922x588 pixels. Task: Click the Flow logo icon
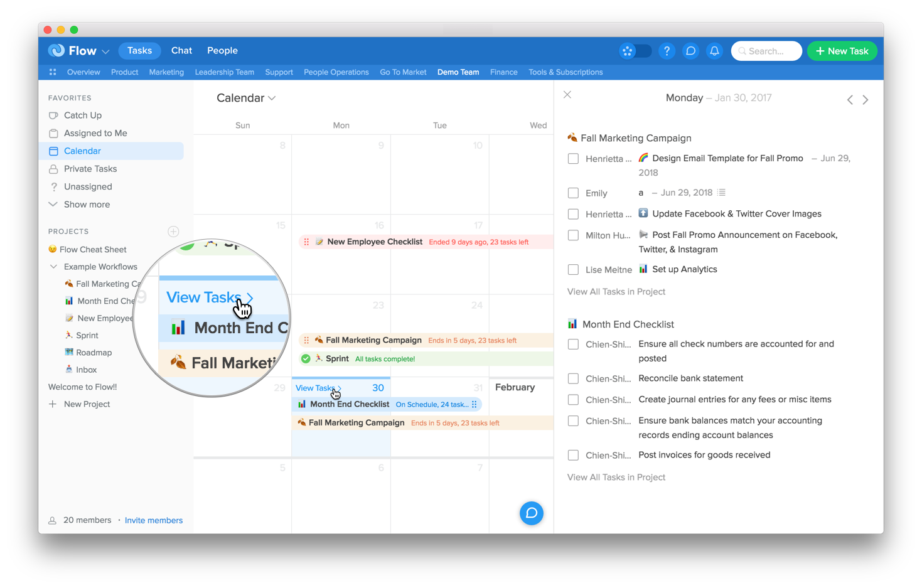click(x=56, y=50)
